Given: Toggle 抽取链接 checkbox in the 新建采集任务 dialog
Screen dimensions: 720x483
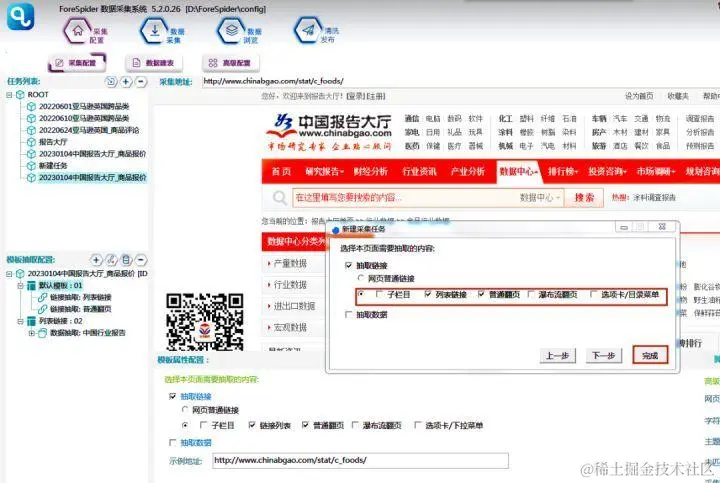Looking at the screenshot, I should [x=349, y=265].
